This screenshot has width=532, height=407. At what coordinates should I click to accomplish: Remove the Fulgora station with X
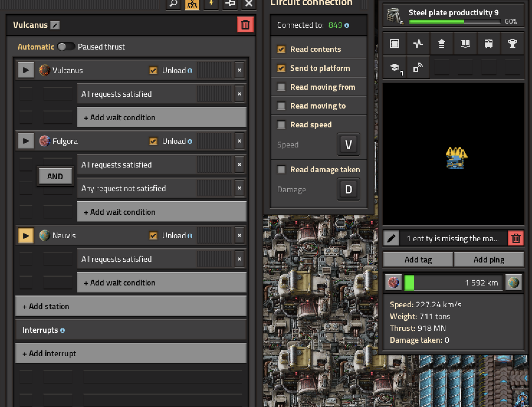[x=239, y=141]
